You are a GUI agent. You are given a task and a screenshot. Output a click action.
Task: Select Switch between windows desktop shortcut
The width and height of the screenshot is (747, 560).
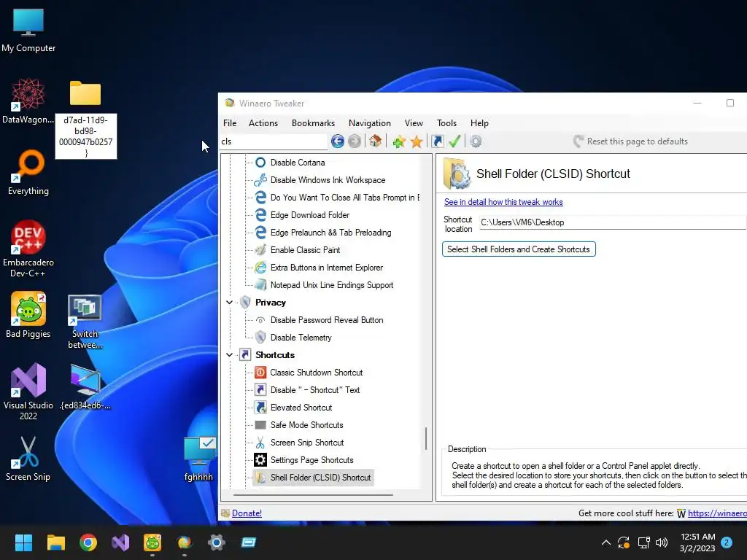click(85, 322)
